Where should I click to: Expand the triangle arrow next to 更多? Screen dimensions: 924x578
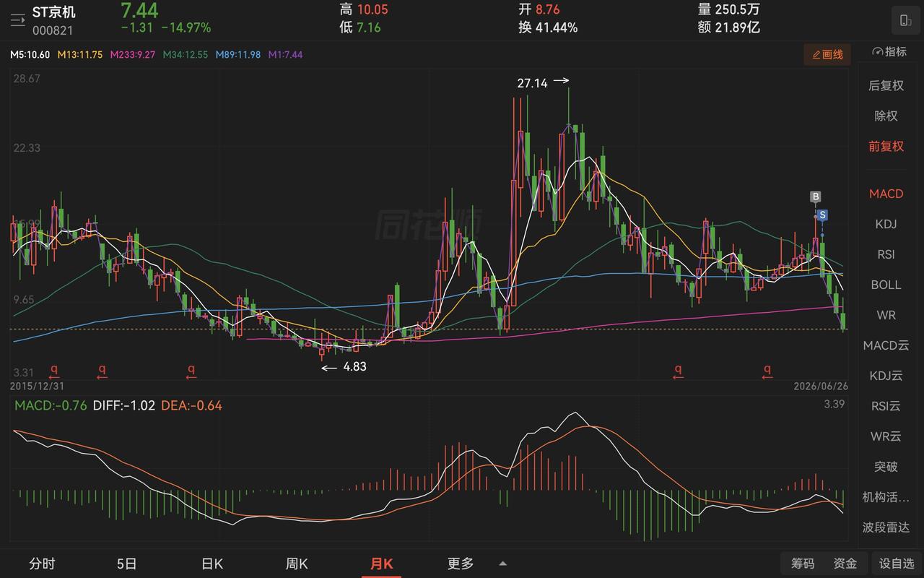click(503, 564)
